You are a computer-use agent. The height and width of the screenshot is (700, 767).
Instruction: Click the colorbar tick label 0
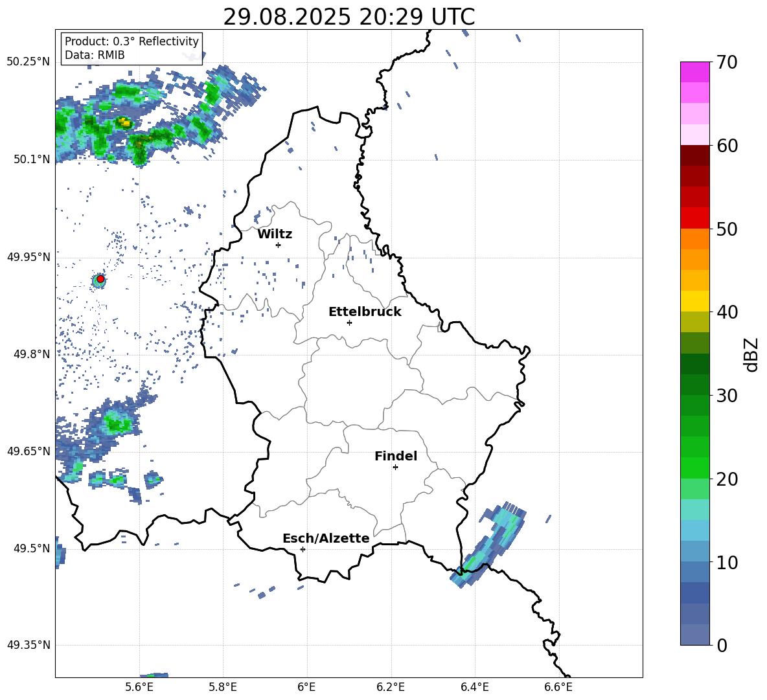click(722, 645)
